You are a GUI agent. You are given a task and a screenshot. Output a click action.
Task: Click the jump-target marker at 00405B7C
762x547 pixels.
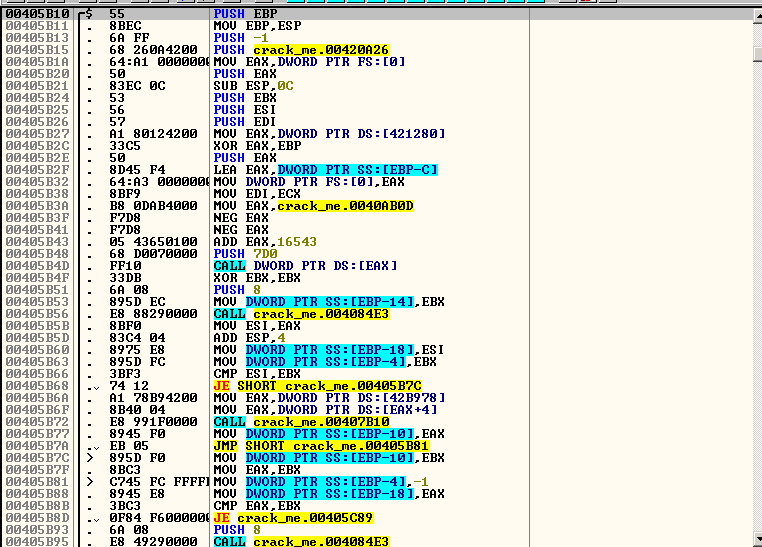[94, 458]
